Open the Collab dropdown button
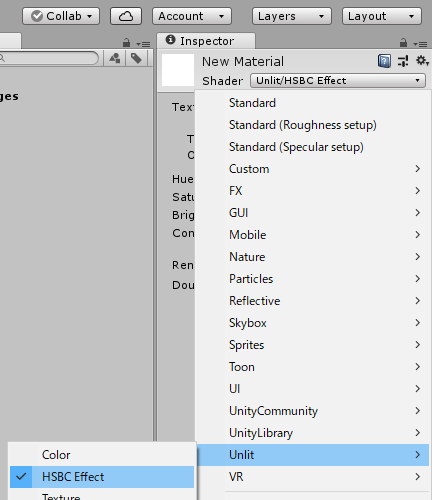 61,16
